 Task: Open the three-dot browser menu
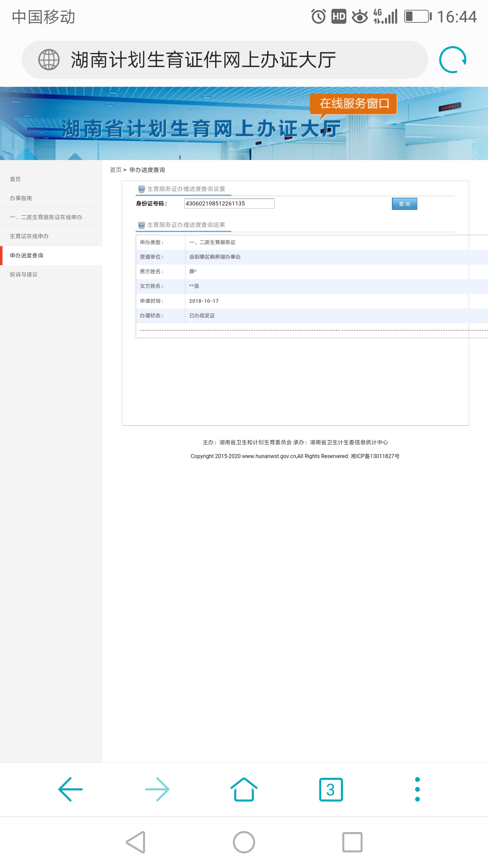point(417,789)
